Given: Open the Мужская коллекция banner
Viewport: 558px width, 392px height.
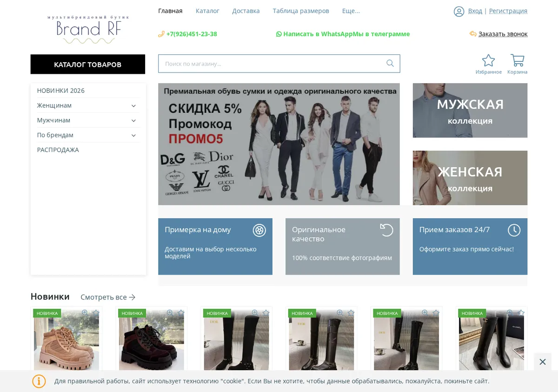Looking at the screenshot, I should (x=470, y=111).
